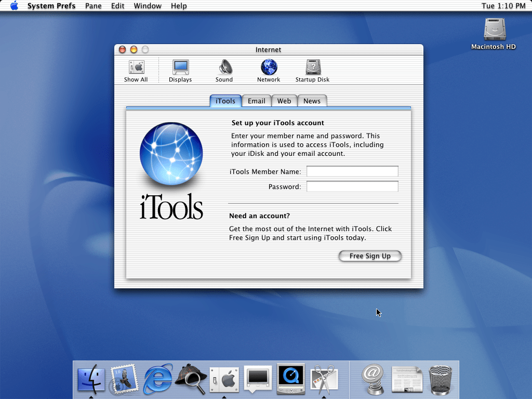
Task: Click the scissors Grab icon in Dock
Action: pyautogui.click(x=324, y=379)
